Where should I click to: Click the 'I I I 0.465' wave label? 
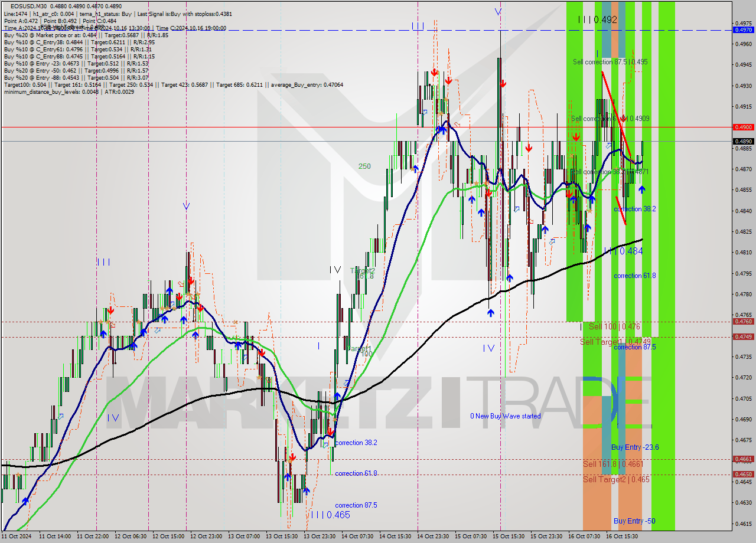331,515
